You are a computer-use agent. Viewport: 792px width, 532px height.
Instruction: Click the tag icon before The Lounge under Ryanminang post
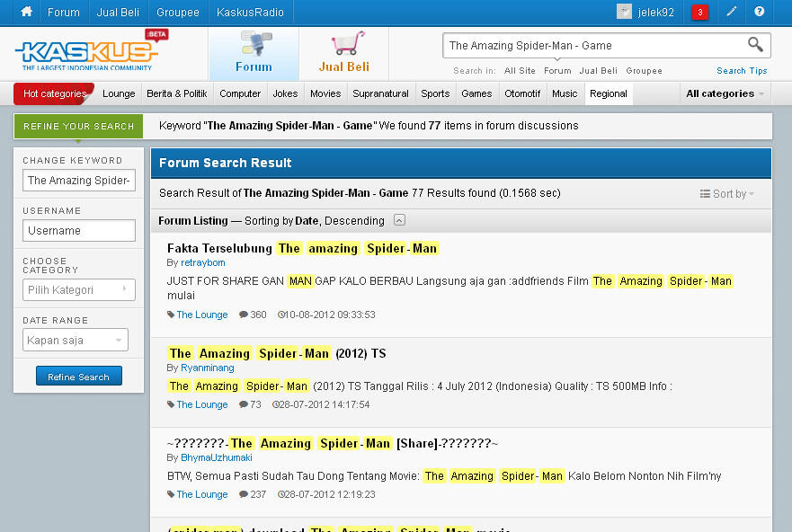171,404
